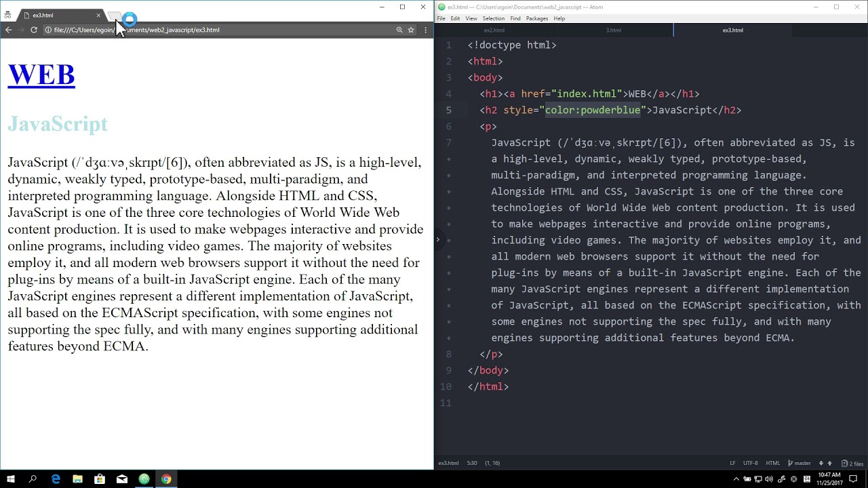Click the network icon in system tray

click(x=759, y=479)
